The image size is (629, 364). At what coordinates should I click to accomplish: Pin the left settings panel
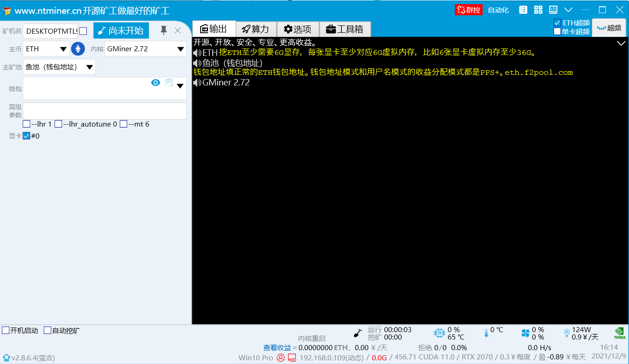[163, 30]
